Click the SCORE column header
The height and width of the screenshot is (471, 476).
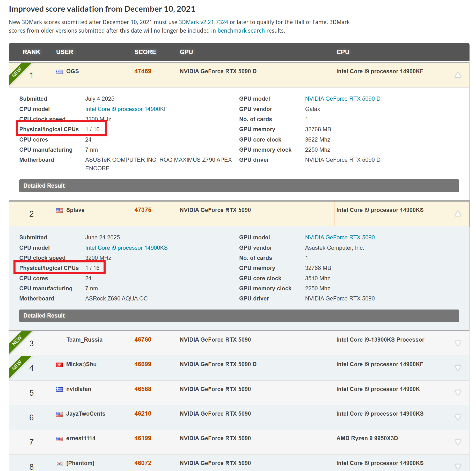tap(145, 52)
